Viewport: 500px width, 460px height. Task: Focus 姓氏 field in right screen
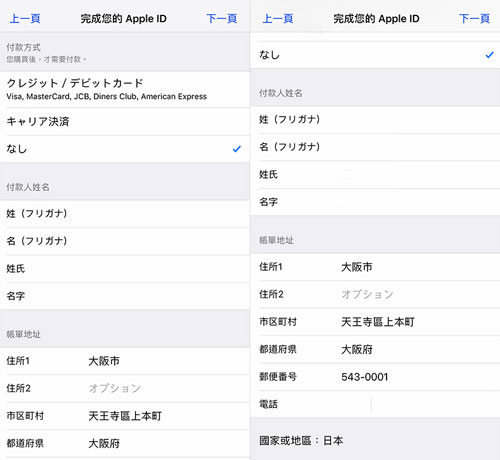click(x=375, y=175)
